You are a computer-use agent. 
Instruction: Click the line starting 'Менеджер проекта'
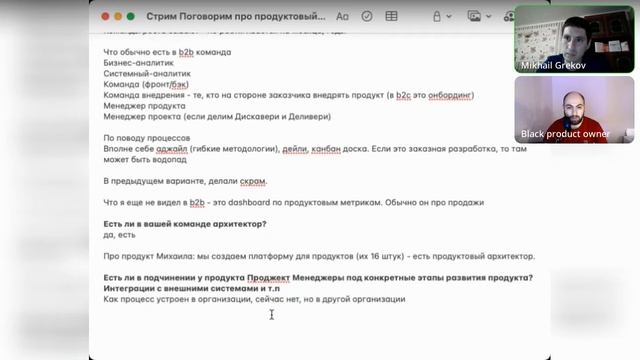click(217, 117)
